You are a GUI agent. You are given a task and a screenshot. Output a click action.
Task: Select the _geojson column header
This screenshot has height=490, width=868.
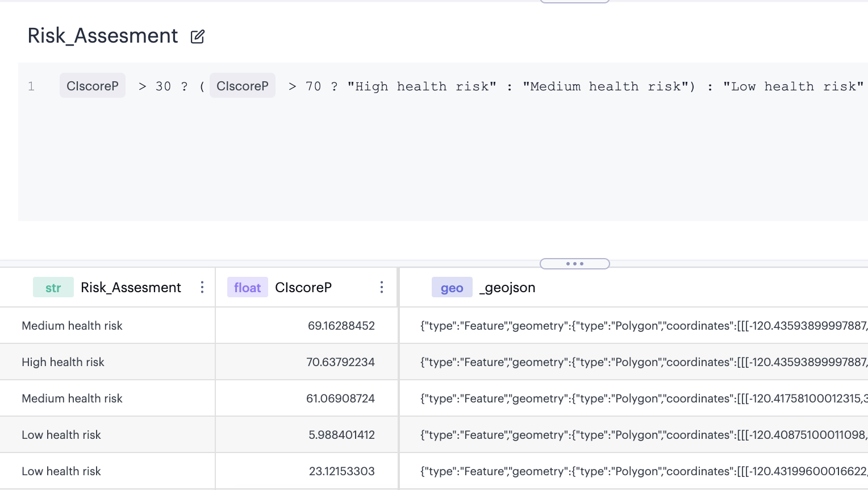pos(634,287)
